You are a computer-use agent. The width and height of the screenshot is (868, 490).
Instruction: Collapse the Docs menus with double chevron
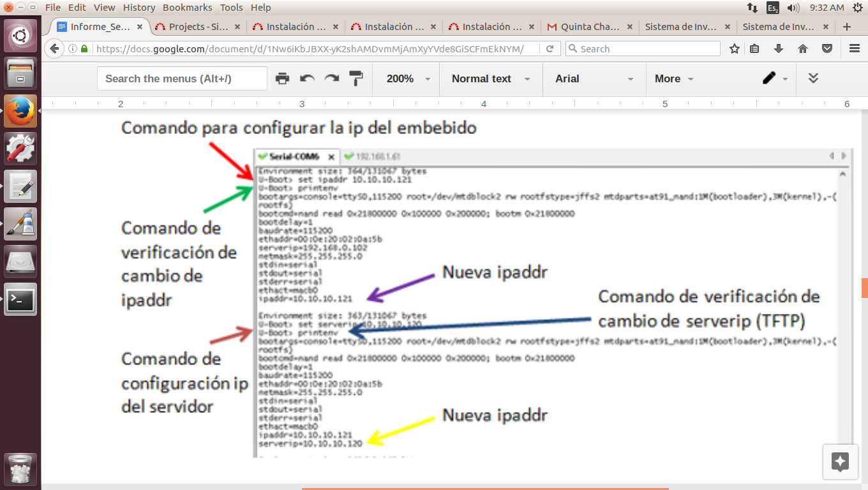point(813,78)
